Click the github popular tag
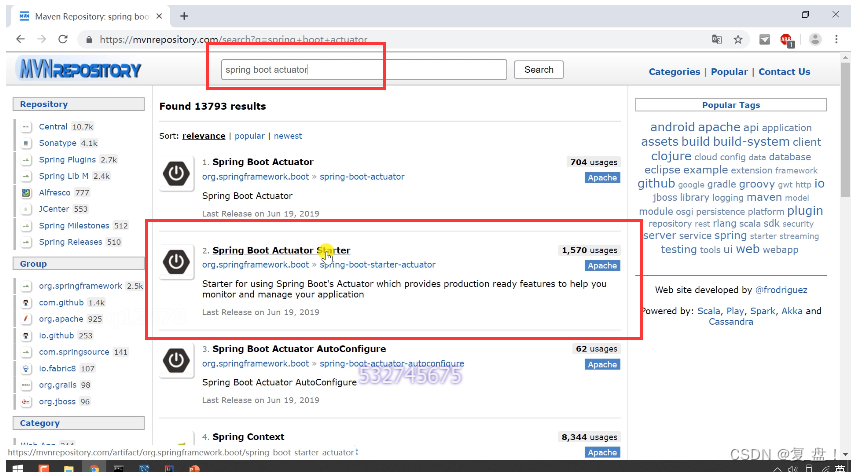 point(656,183)
